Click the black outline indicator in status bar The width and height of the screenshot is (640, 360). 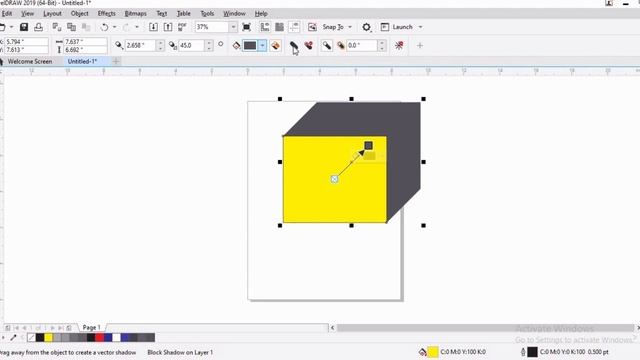coord(532,352)
